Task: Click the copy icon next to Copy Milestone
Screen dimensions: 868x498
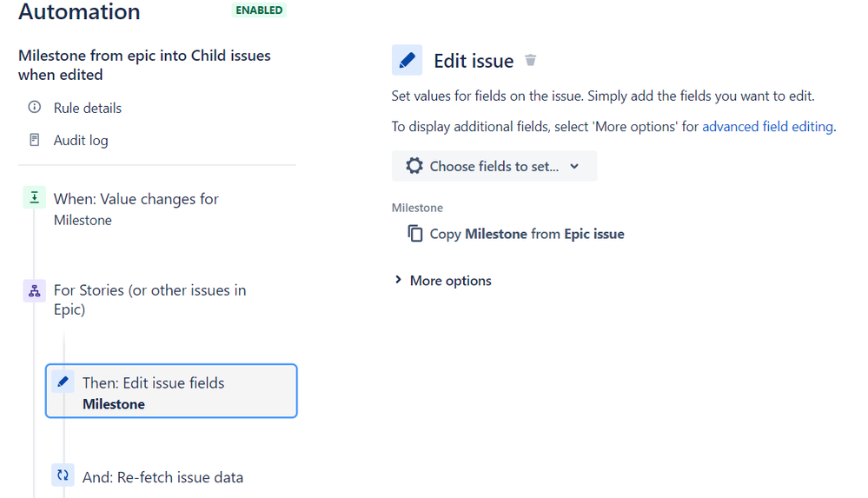Action: (x=415, y=233)
